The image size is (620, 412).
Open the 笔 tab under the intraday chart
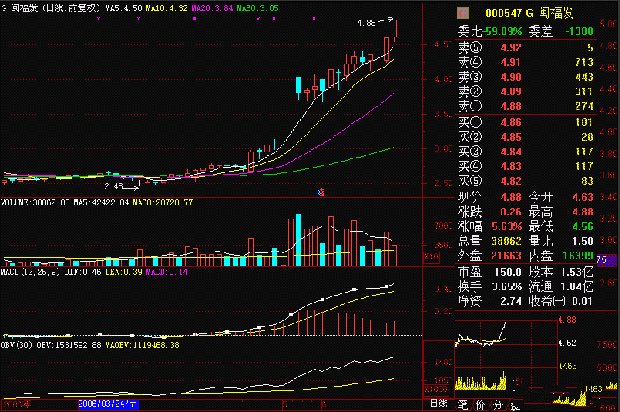(x=463, y=404)
